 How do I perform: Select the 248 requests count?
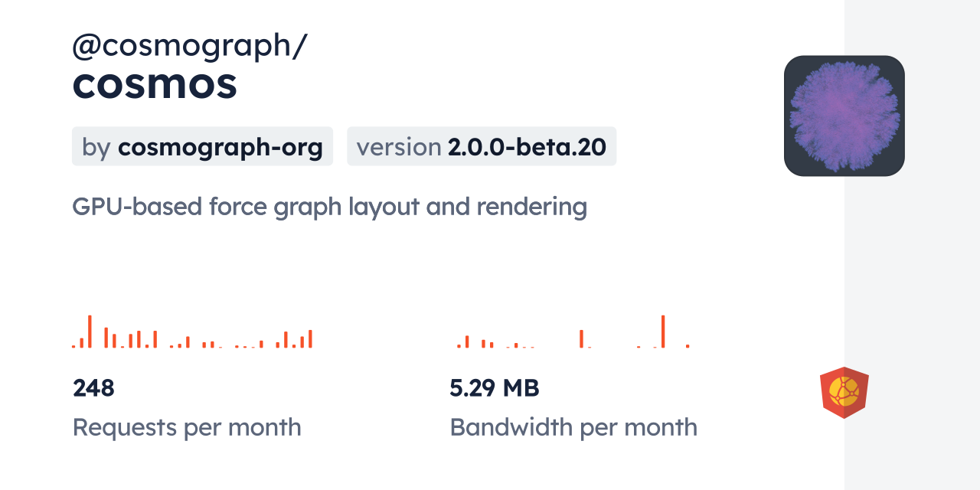(x=93, y=388)
